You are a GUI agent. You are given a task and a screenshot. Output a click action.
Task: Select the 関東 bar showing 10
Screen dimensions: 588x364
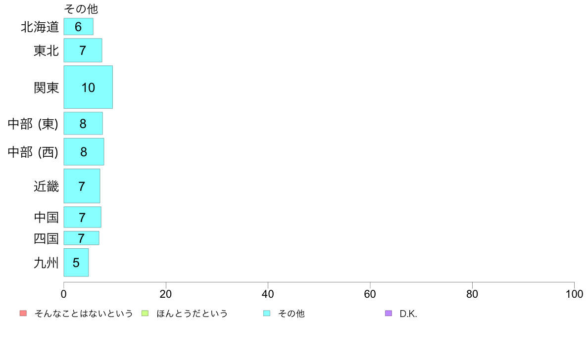[88, 88]
